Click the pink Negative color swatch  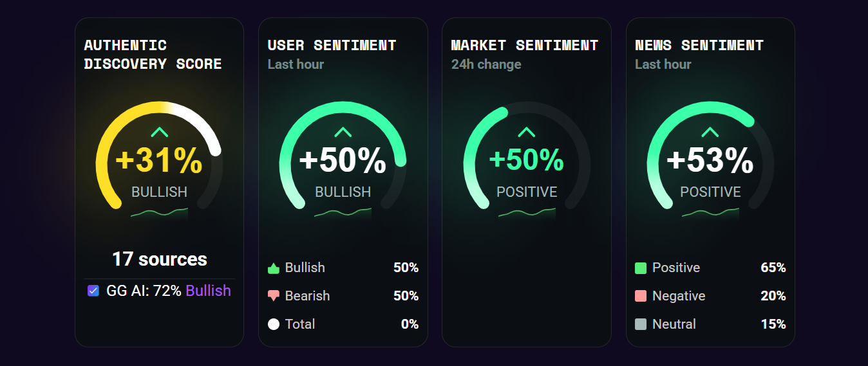pos(641,297)
